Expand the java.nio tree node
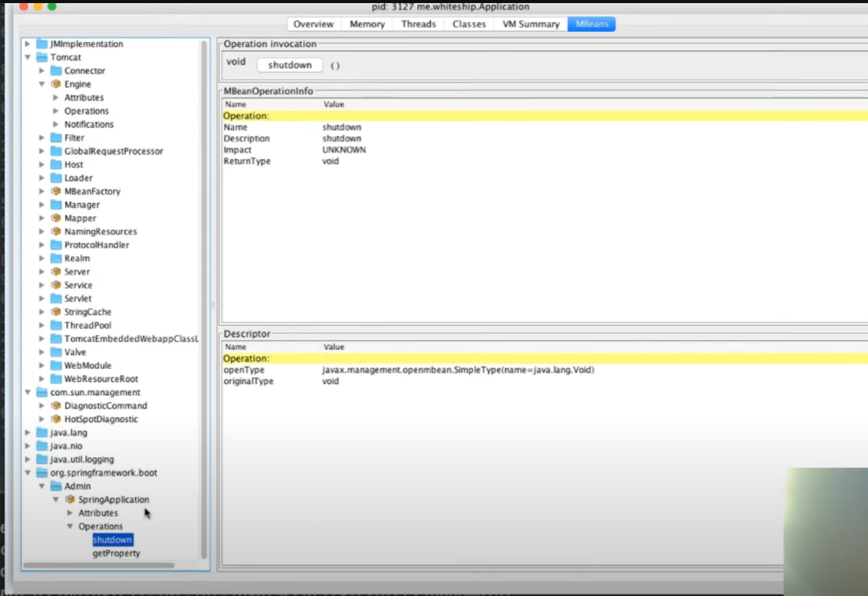Viewport: 868px width, 596px height. click(27, 446)
